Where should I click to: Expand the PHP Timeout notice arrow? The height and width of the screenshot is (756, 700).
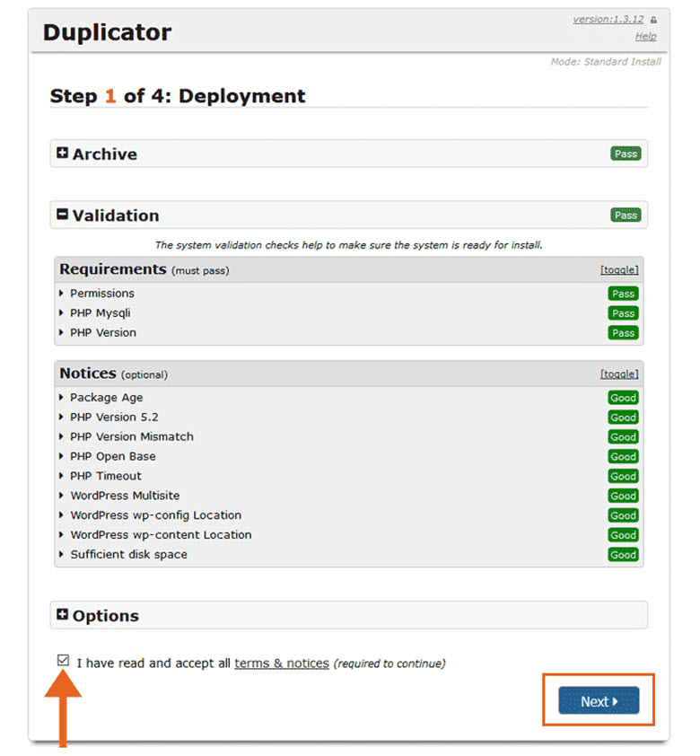[61, 476]
